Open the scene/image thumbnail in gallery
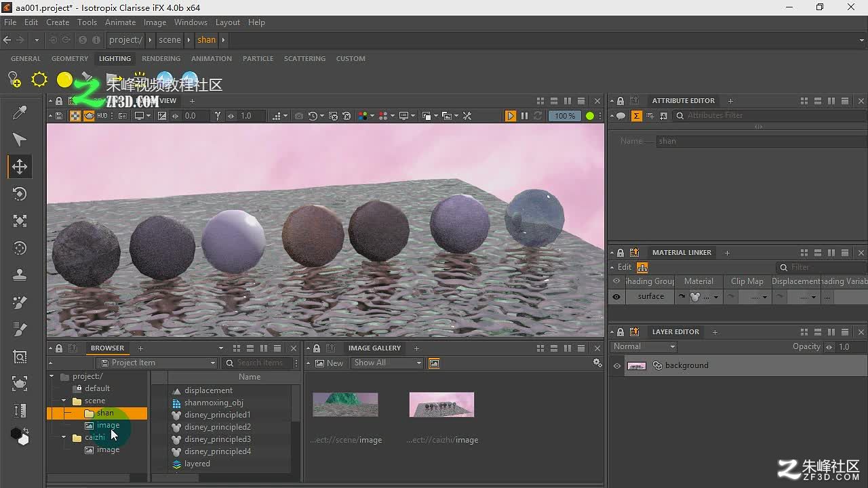This screenshot has height=488, width=868. 345,405
